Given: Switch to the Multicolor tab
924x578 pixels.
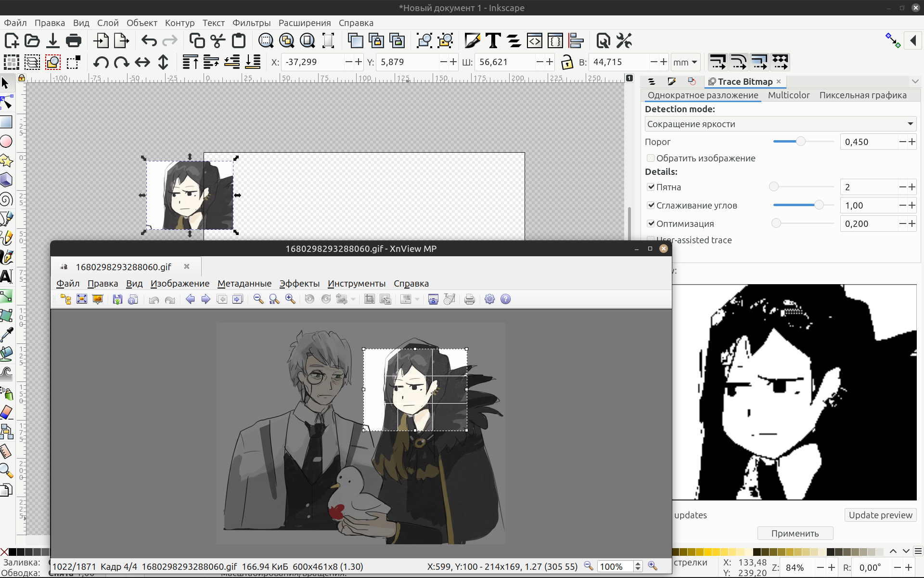Looking at the screenshot, I should [788, 95].
